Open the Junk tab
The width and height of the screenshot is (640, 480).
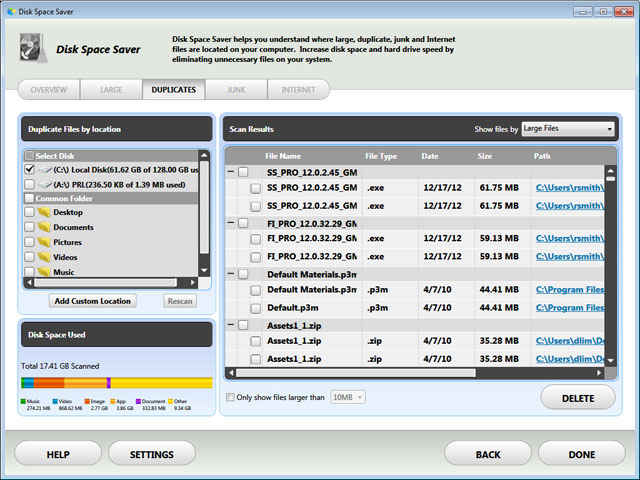coord(236,90)
